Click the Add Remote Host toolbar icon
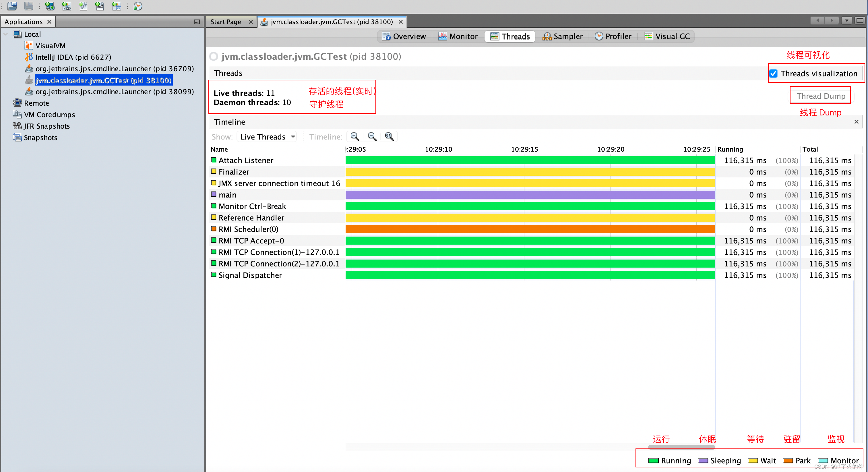This screenshot has height=472, width=868. (50, 6)
